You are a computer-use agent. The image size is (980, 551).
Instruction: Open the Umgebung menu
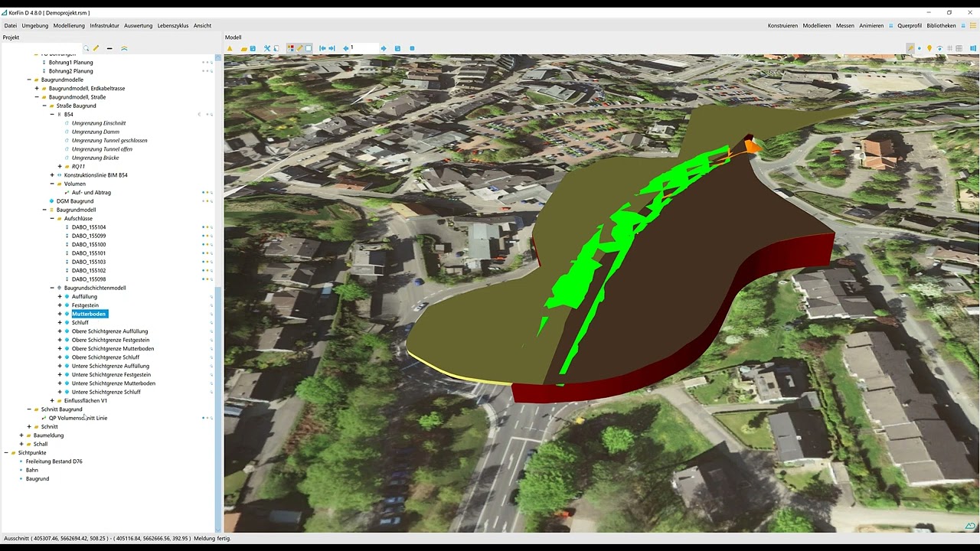click(x=35, y=25)
